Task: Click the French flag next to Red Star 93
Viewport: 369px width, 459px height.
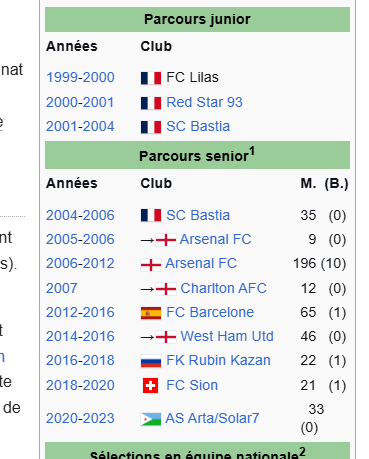Action: point(151,103)
